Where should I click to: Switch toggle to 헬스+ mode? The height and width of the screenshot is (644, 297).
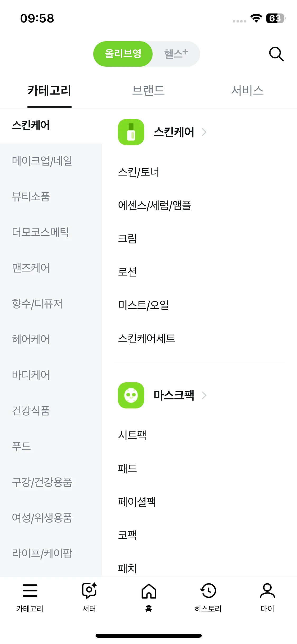[x=176, y=54]
